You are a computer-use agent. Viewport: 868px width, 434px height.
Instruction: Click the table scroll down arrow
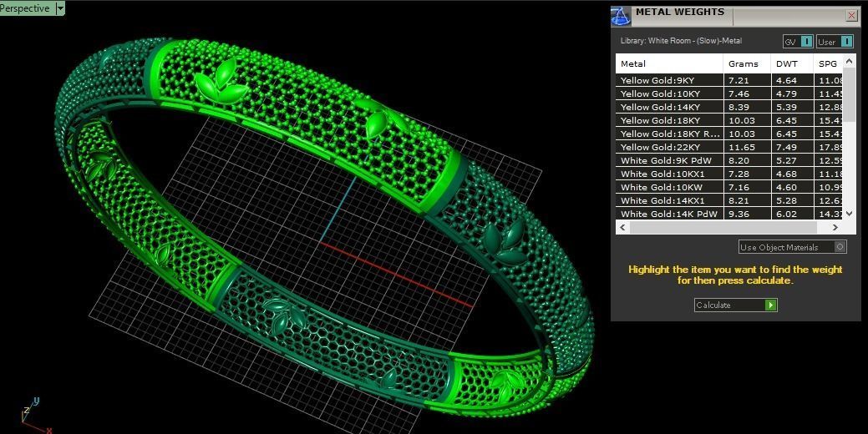pos(849,214)
